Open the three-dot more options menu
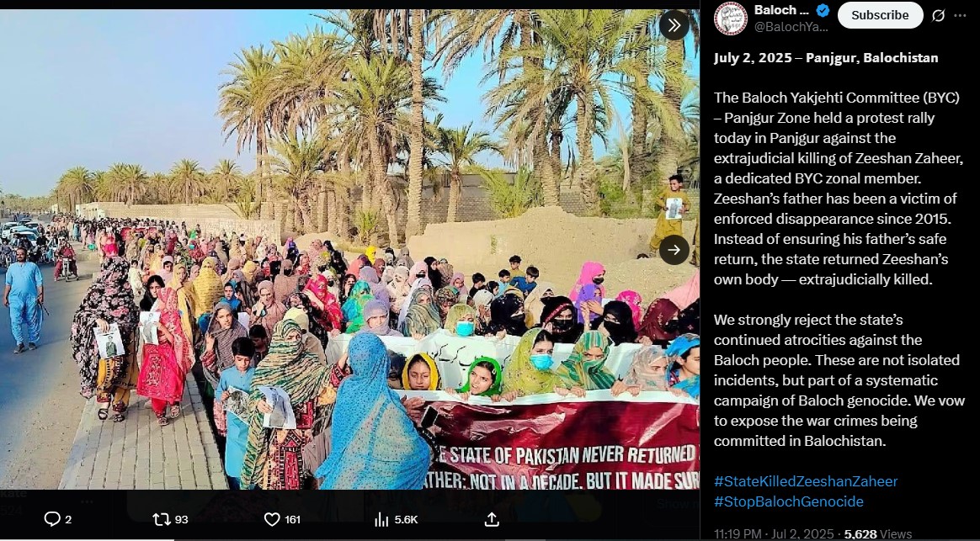 click(x=960, y=16)
